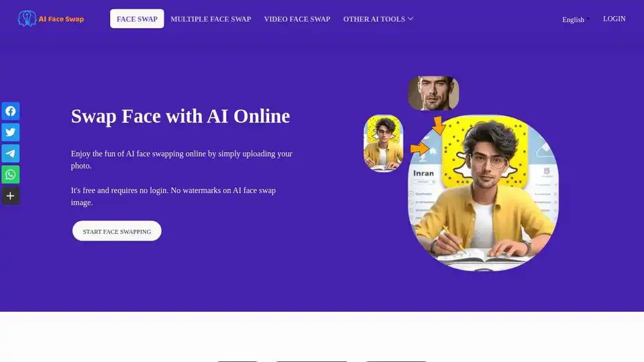
Task: Share the page on Facebook
Action: pyautogui.click(x=10, y=111)
